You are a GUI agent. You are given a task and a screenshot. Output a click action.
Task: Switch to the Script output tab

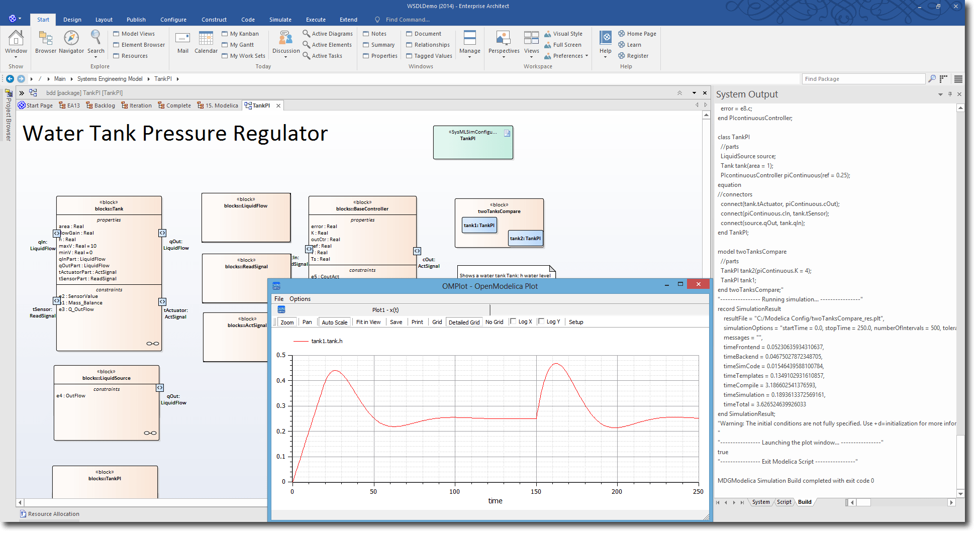pyautogui.click(x=784, y=502)
